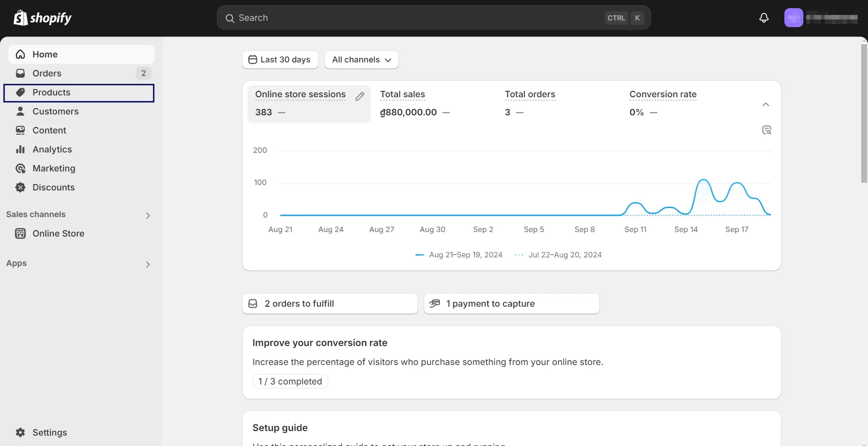Open the Last 30 days date picker

tap(280, 60)
